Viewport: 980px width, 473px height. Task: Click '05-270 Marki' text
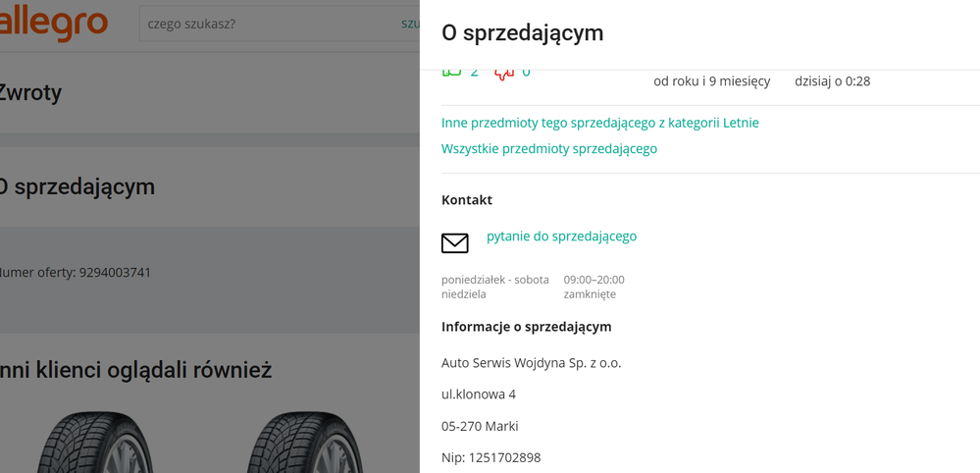(480, 426)
